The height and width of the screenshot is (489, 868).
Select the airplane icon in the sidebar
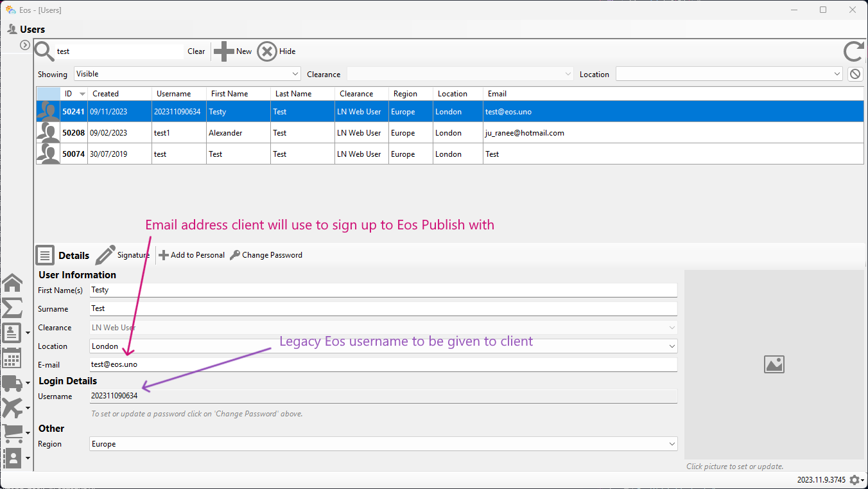tap(12, 408)
